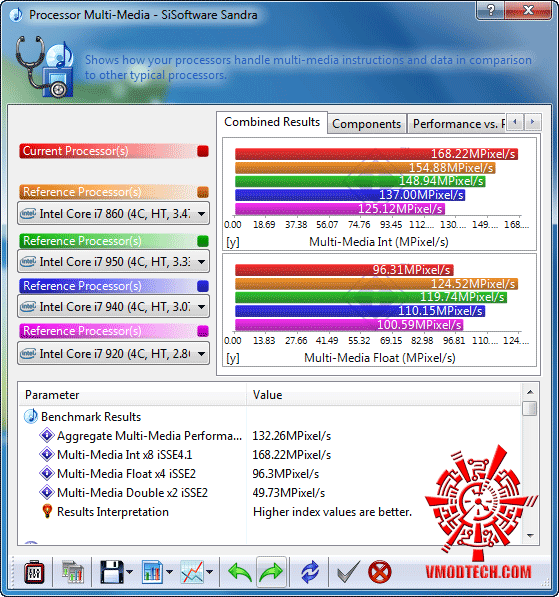Viewport: 559px width, 597px height.
Task: Click the floppy disk save icon
Action: tap(112, 572)
